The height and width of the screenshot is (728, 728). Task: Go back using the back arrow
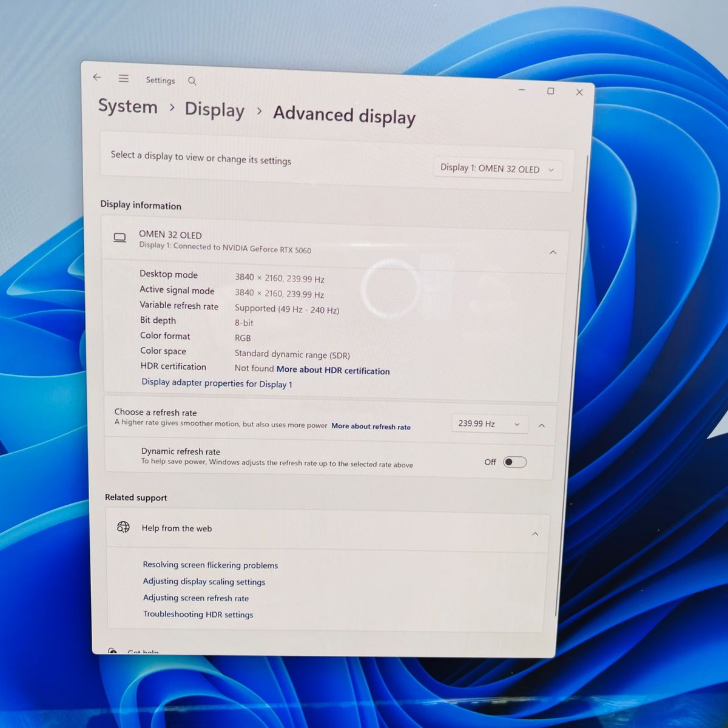pyautogui.click(x=97, y=78)
